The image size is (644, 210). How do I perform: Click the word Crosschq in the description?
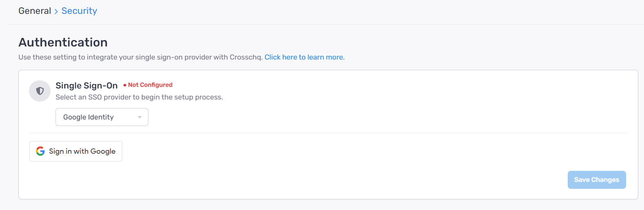click(x=246, y=57)
